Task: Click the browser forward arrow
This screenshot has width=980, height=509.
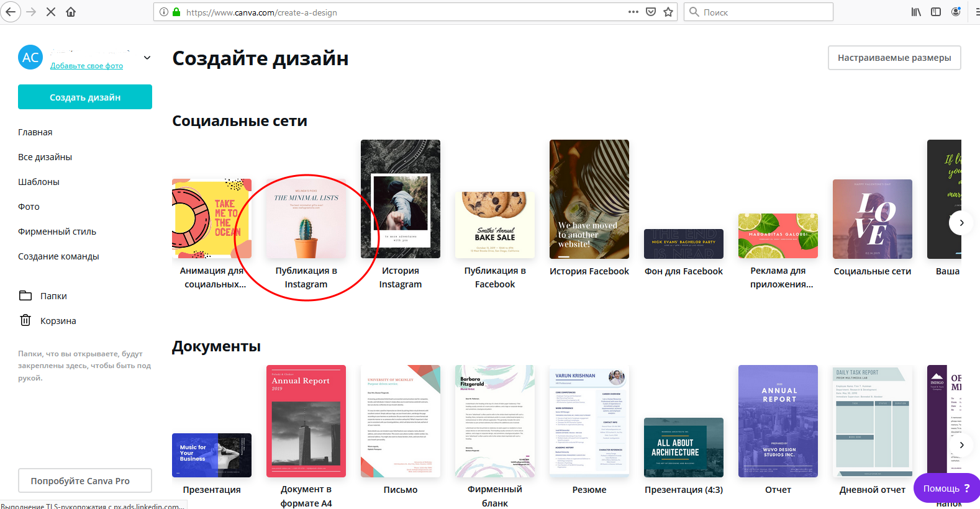Action: (31, 12)
